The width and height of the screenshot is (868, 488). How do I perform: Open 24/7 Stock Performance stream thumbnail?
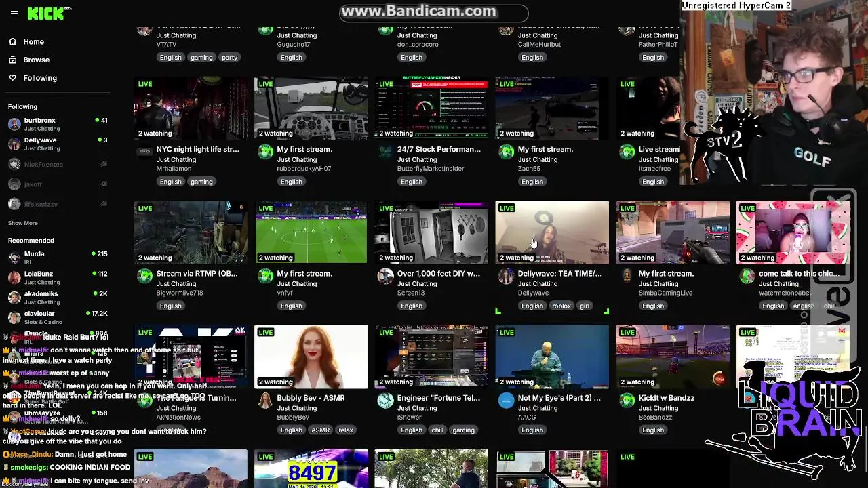coord(431,108)
